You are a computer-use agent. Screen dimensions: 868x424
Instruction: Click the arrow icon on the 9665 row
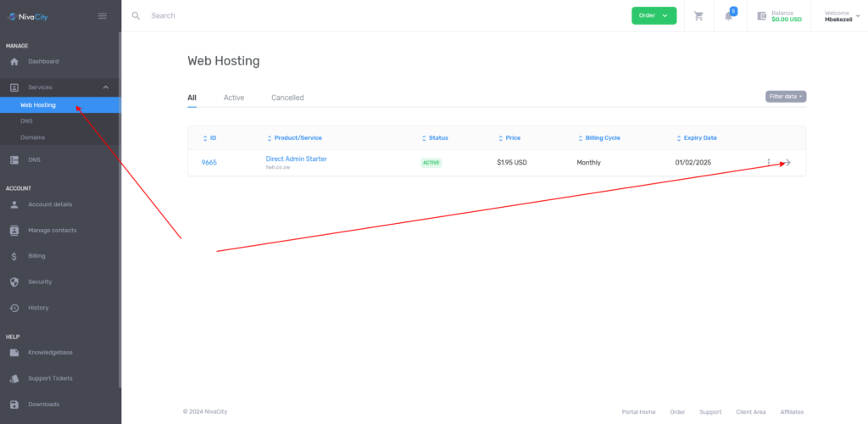click(787, 163)
